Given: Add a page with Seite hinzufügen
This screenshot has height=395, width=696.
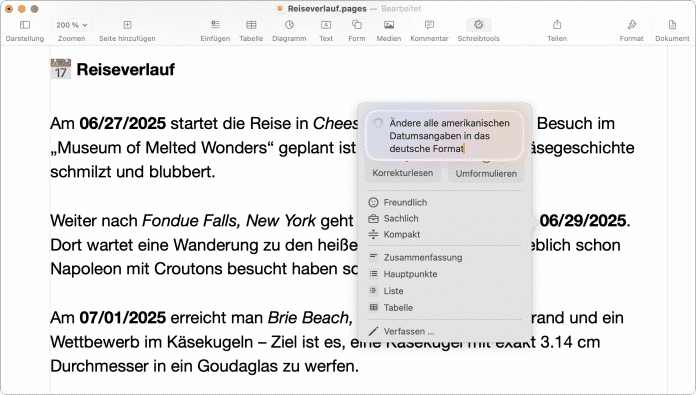Looking at the screenshot, I should click(127, 30).
